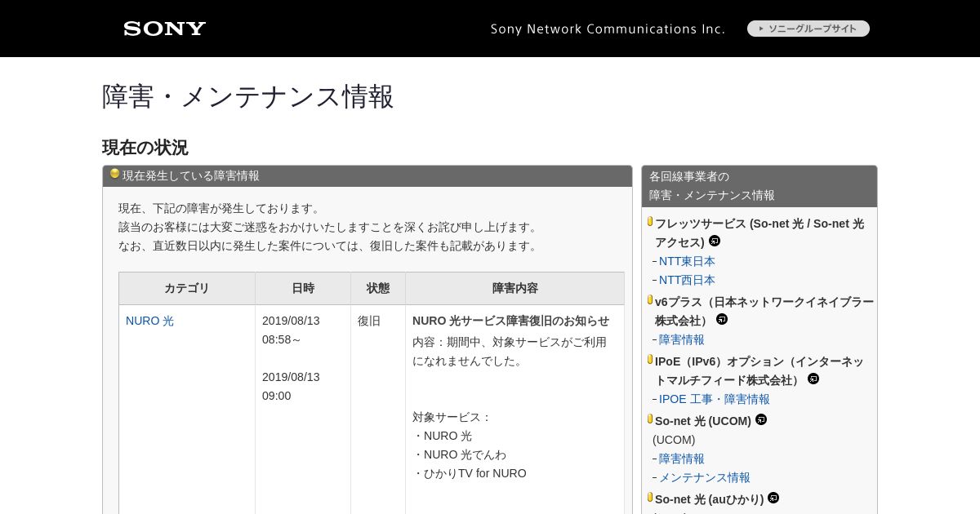Image resolution: width=980 pixels, height=514 pixels.
Task: Click the 2019/08/13 09:00 end time
Action: coord(291,386)
